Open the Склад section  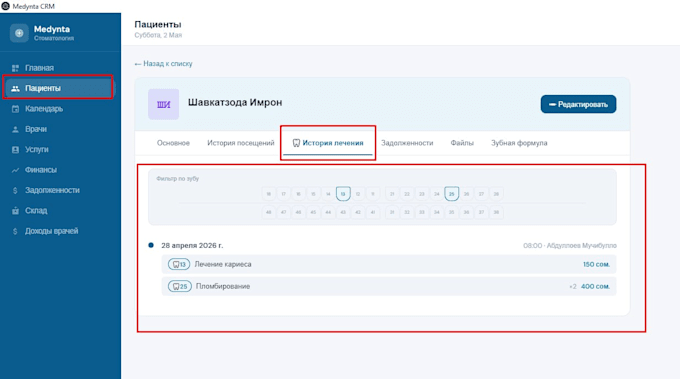[x=59, y=211]
